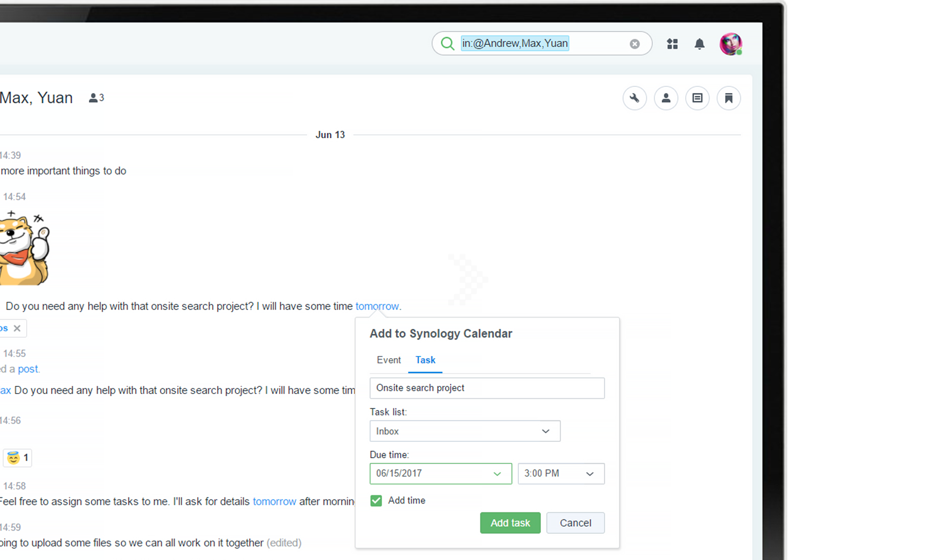Open the notifications bell
The height and width of the screenshot is (560, 937).
pyautogui.click(x=699, y=44)
